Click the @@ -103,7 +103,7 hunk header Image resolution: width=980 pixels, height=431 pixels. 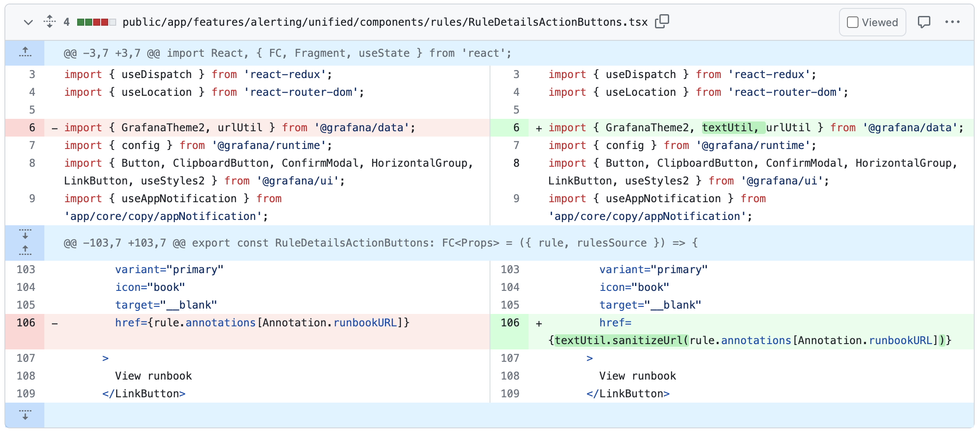[380, 243]
